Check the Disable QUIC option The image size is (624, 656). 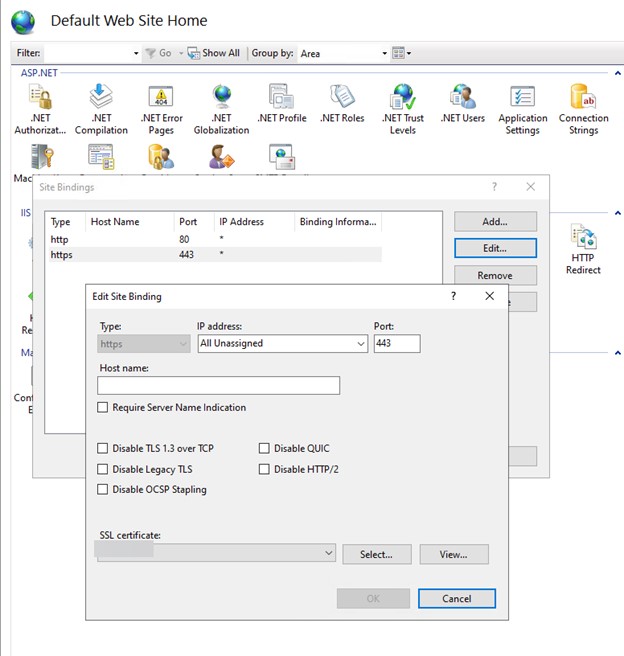click(x=264, y=448)
